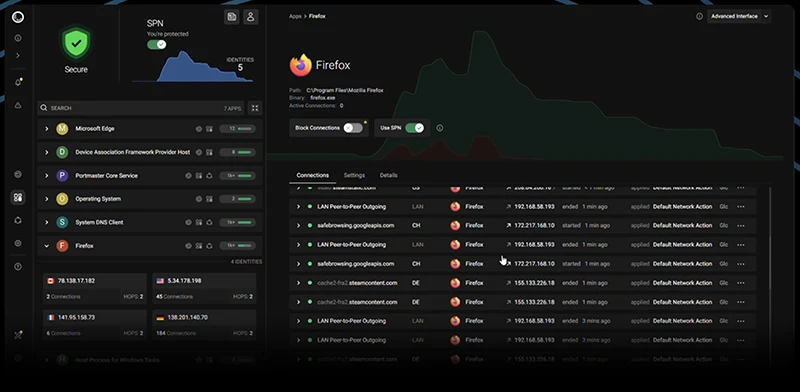The image size is (800, 392).
Task: Expand the Microsoft Edge row
Action: [x=46, y=129]
